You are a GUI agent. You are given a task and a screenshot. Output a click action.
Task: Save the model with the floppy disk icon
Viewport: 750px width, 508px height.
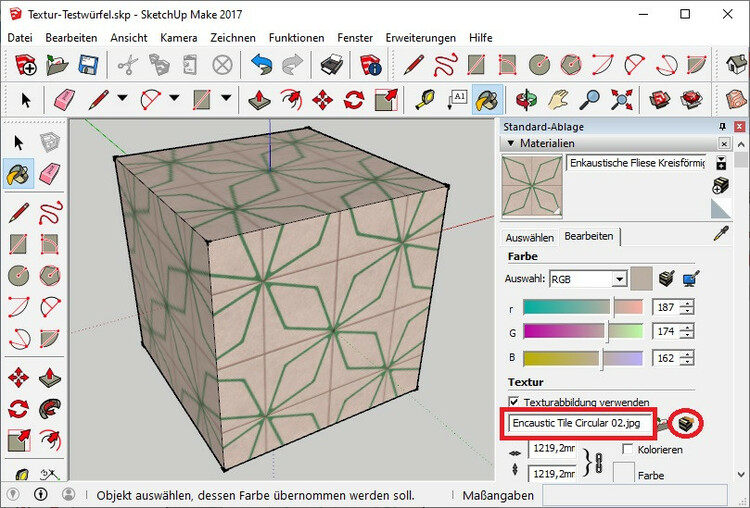[x=88, y=65]
